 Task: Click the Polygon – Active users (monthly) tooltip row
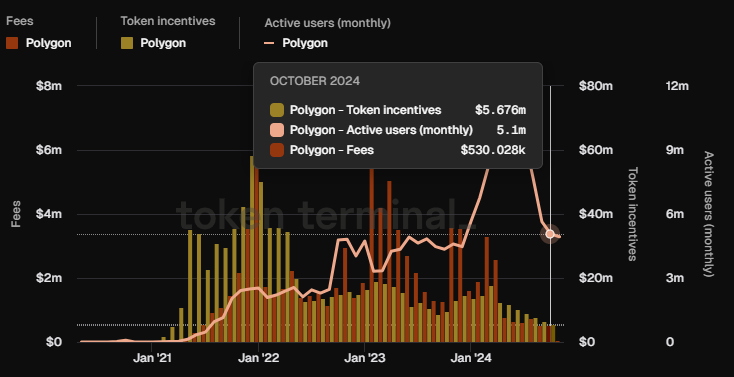pos(398,130)
